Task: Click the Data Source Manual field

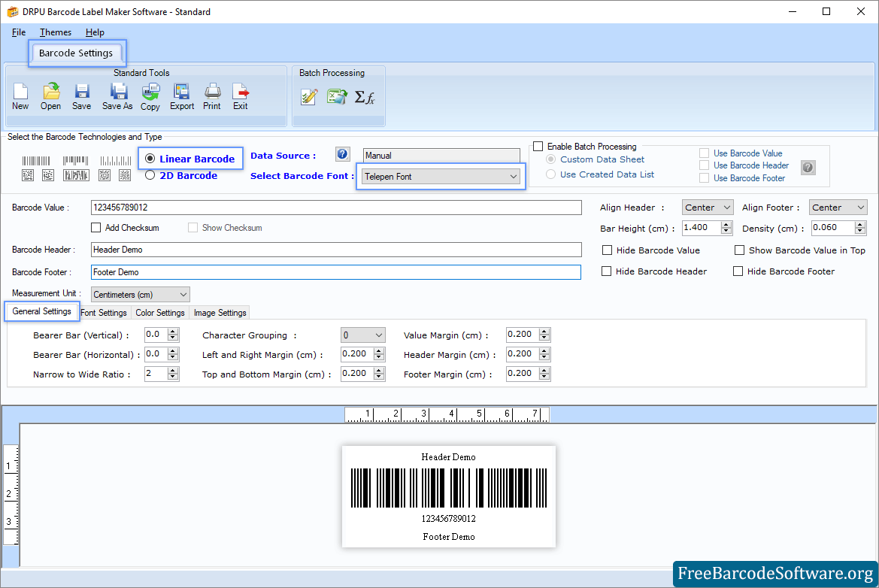Action: click(x=441, y=155)
